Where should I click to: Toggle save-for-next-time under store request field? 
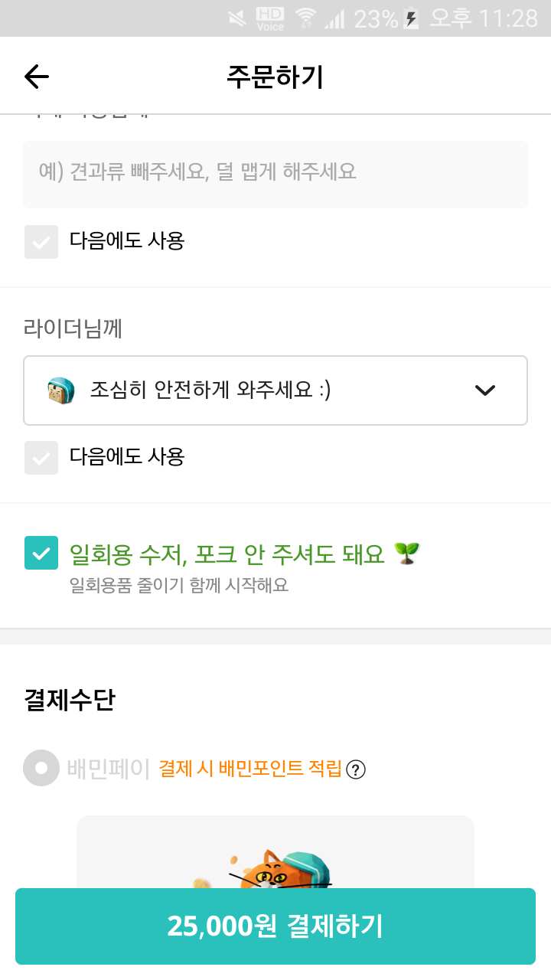pos(41,242)
